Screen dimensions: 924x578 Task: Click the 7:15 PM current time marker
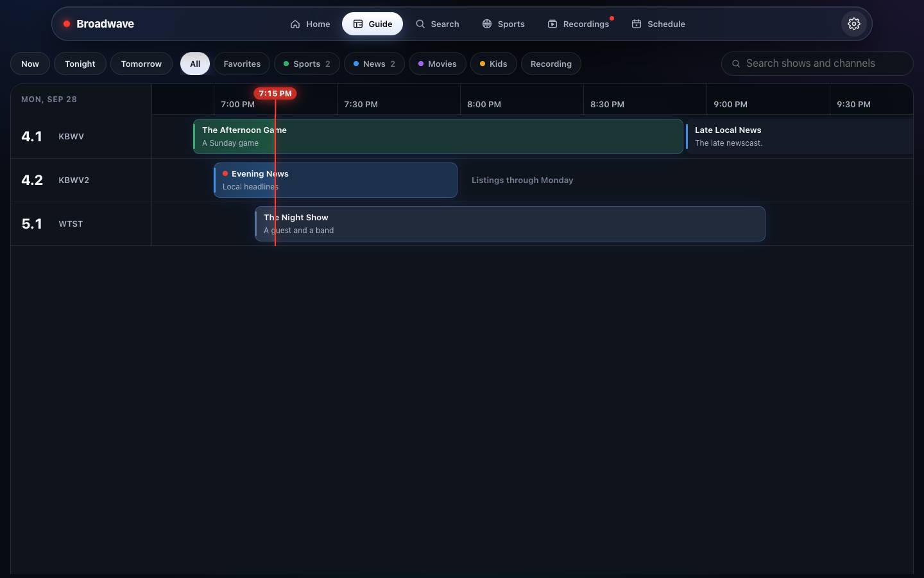coord(275,94)
